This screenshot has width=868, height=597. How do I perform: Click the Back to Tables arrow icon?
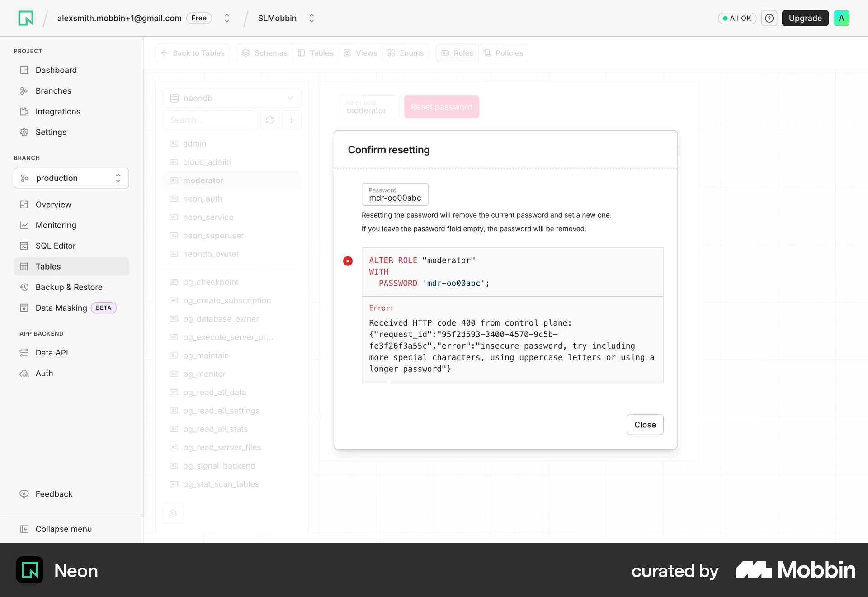(x=164, y=53)
